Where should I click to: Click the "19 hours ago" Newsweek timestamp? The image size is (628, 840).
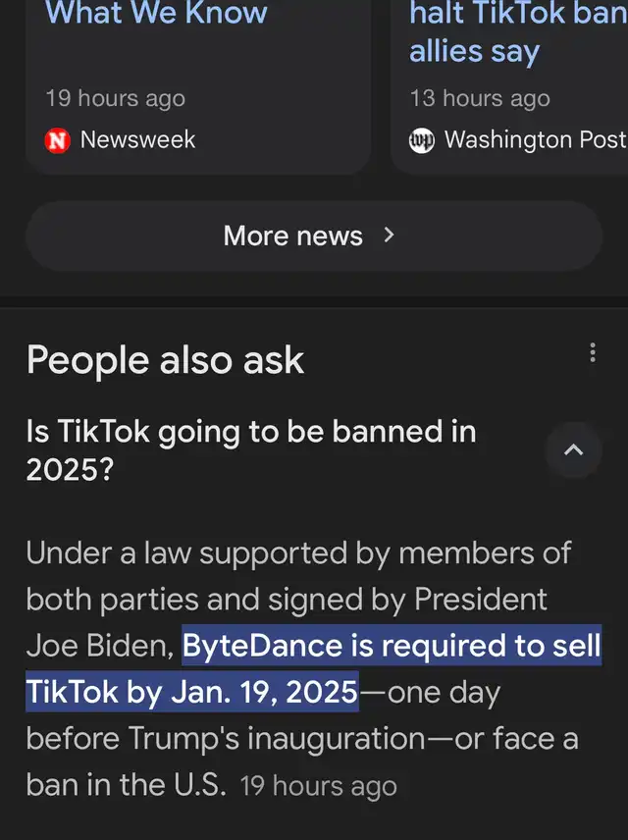point(115,99)
